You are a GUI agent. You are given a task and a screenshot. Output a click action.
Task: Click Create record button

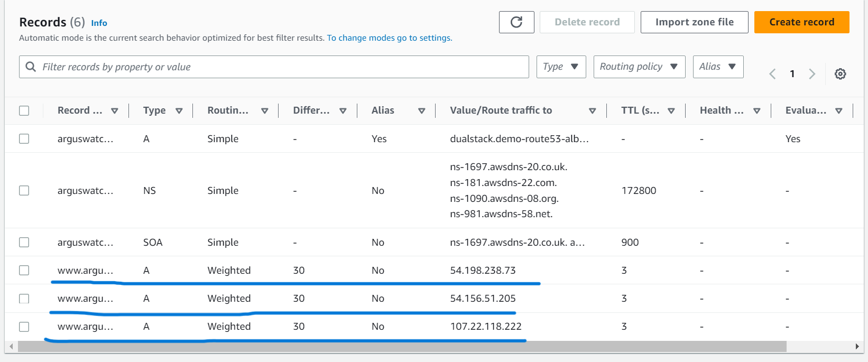[801, 22]
